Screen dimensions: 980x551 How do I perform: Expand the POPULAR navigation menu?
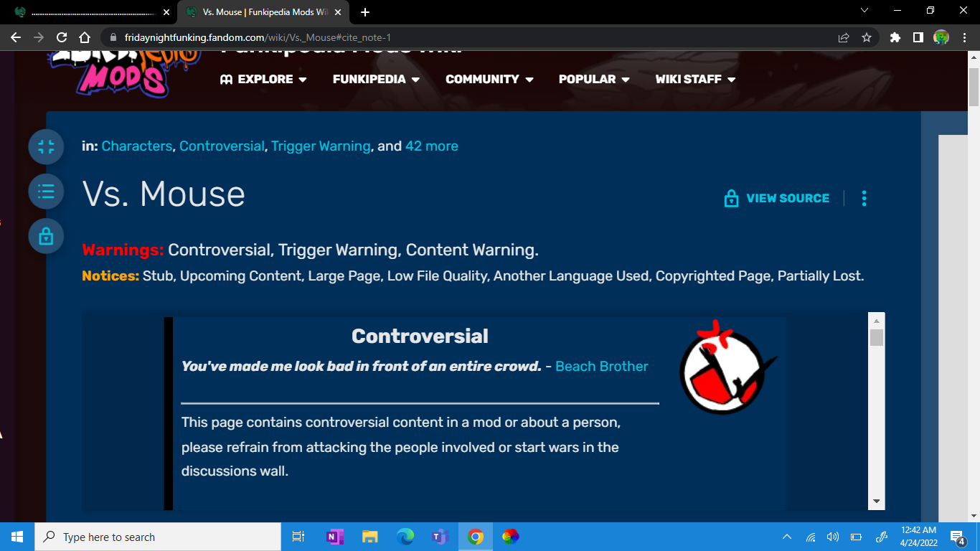[x=594, y=79]
